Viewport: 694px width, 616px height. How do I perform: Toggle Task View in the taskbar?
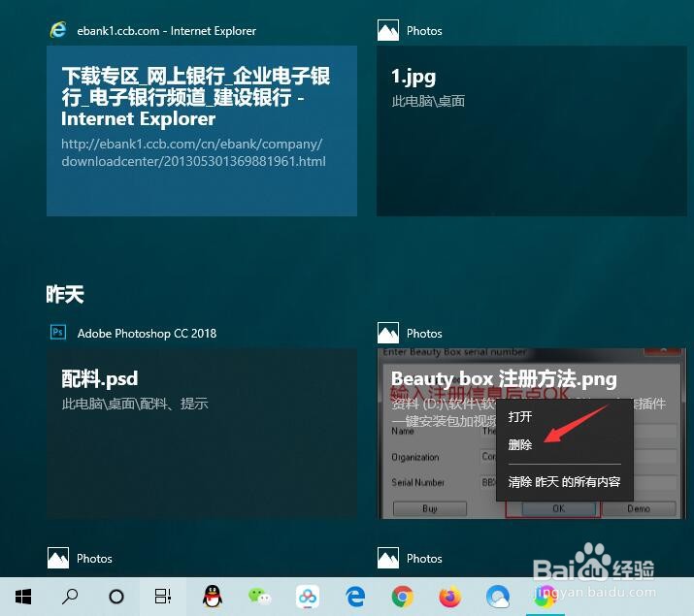(163, 596)
